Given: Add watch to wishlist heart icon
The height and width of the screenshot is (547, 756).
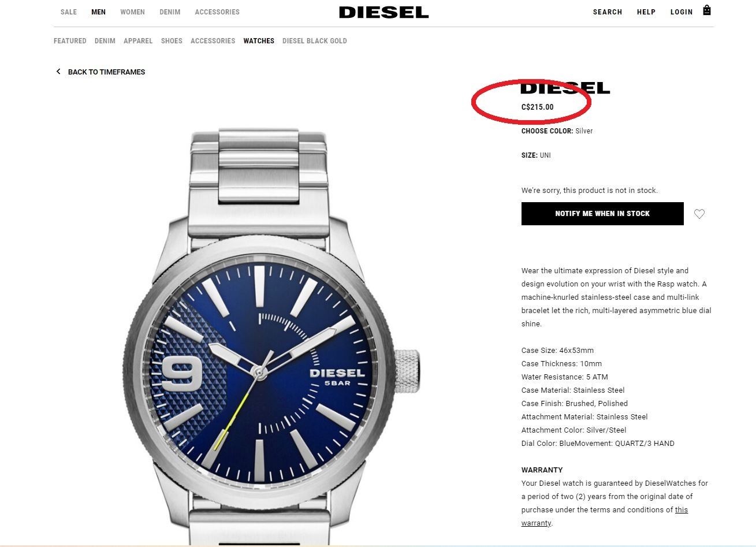Looking at the screenshot, I should click(x=699, y=214).
